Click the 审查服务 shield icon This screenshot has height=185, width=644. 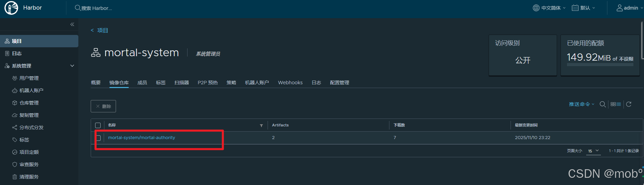(15, 164)
